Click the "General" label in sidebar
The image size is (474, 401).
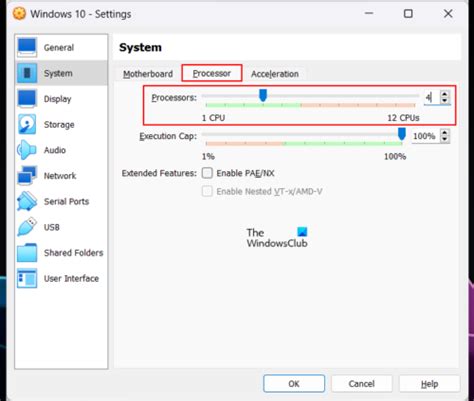pos(59,48)
